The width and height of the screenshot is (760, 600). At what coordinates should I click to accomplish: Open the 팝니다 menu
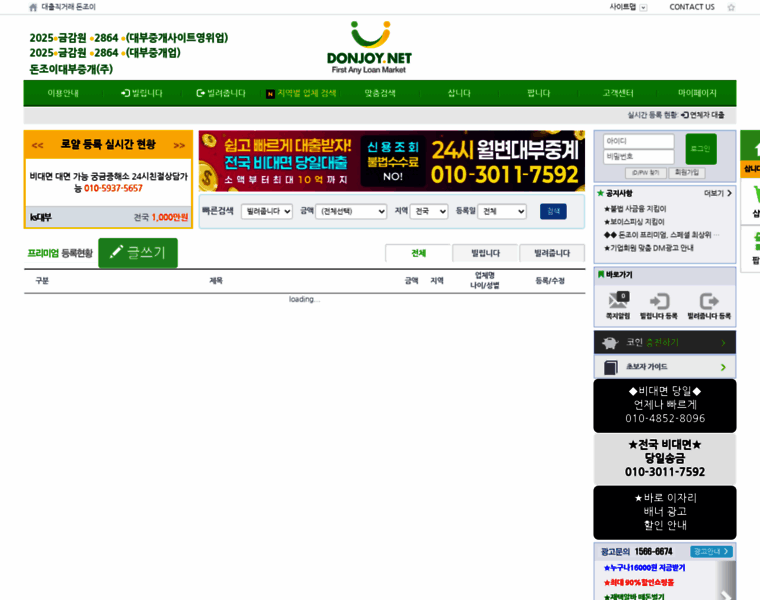pos(538,93)
